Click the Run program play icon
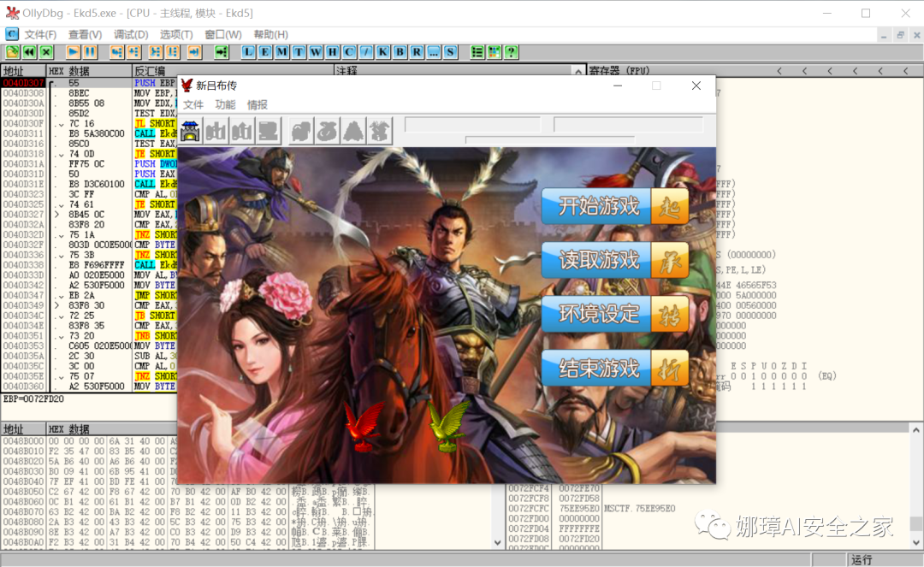The width and height of the screenshot is (924, 567). pos(73,52)
